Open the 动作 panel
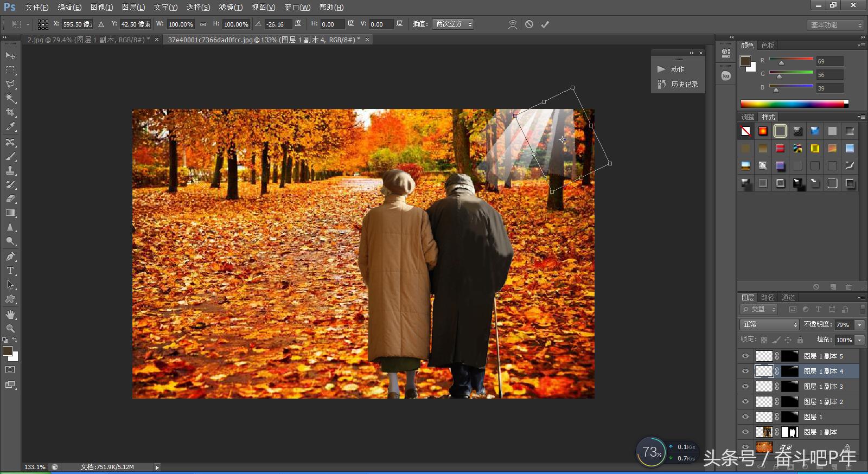The image size is (868, 474). click(677, 69)
